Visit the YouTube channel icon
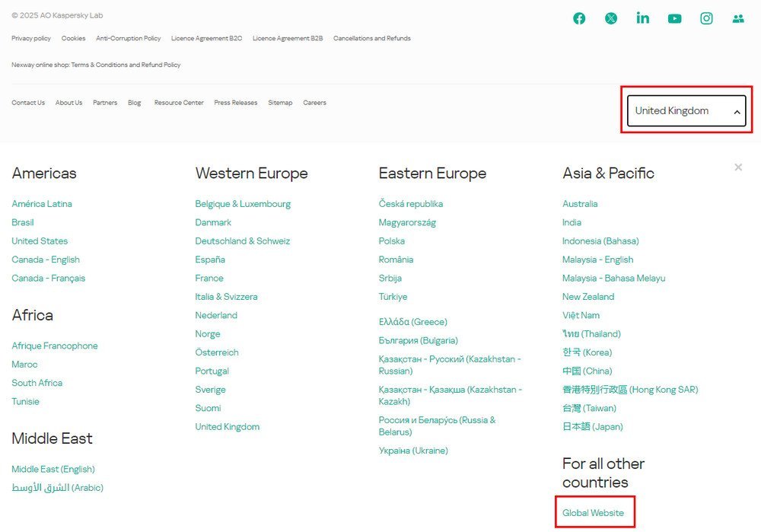761x532 pixels. (x=675, y=19)
